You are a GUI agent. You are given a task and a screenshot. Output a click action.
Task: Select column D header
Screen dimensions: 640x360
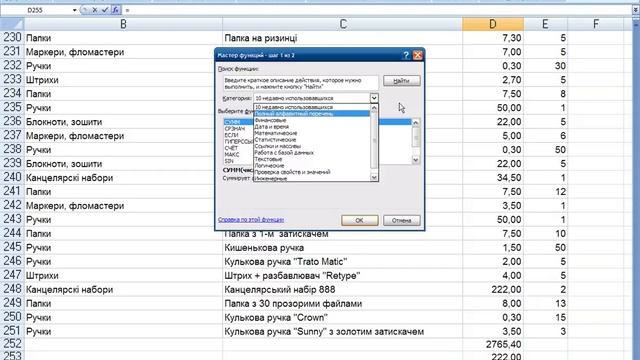coord(493,24)
